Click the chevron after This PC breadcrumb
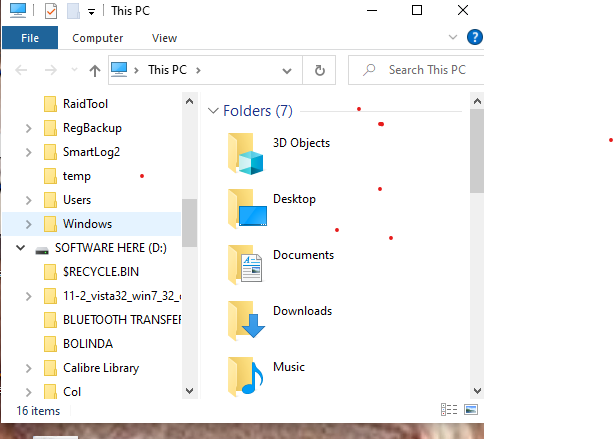Viewport: 614px width, 439px height. click(199, 70)
